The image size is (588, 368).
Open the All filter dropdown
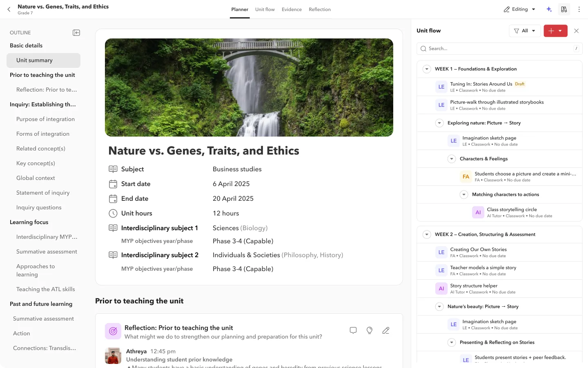click(525, 31)
